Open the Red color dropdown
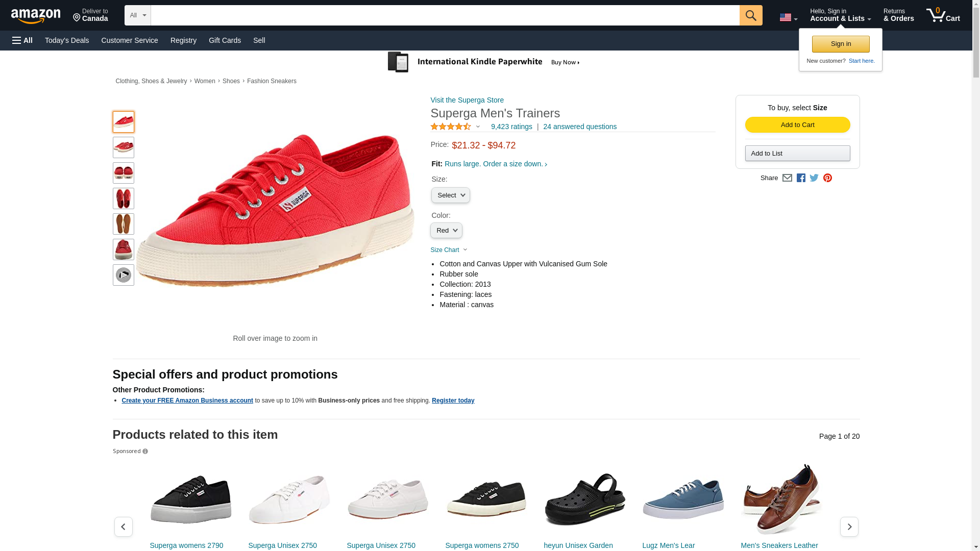980x551 pixels. (x=446, y=231)
